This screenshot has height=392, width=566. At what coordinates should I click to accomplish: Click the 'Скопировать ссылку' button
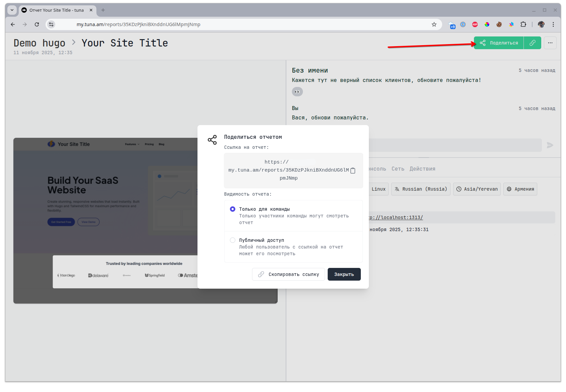[x=288, y=274]
